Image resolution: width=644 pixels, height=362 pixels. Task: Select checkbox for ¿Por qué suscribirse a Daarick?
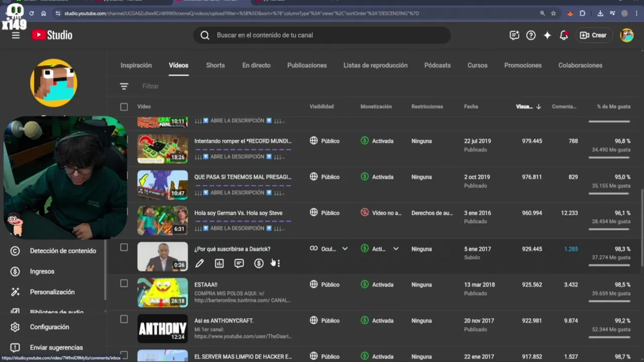124,247
